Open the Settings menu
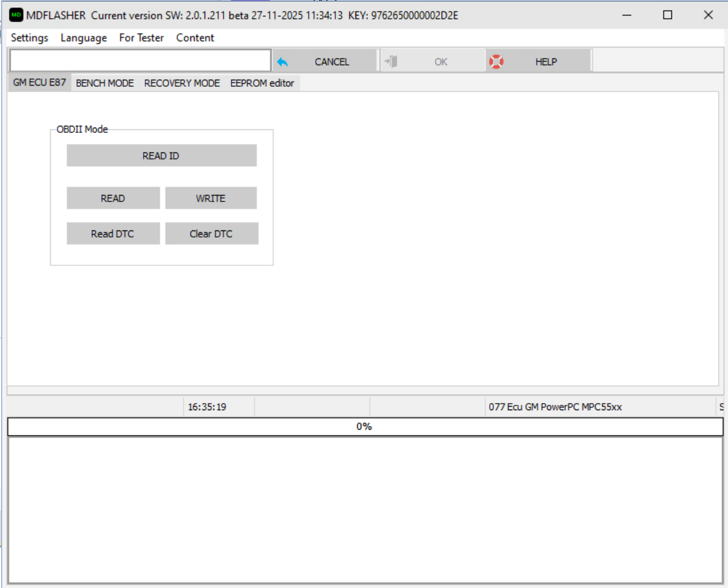728x588 pixels. [30, 38]
